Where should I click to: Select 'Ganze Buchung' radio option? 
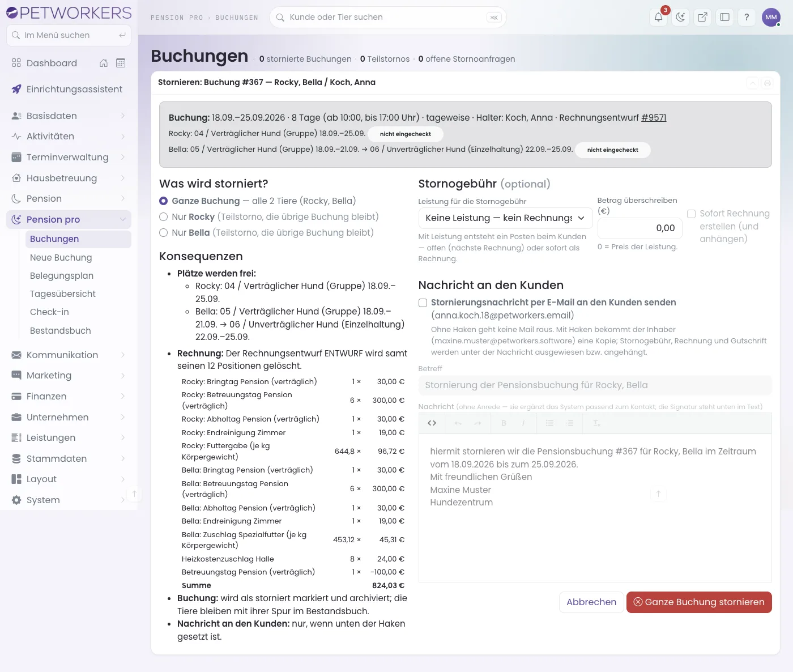[x=164, y=201]
